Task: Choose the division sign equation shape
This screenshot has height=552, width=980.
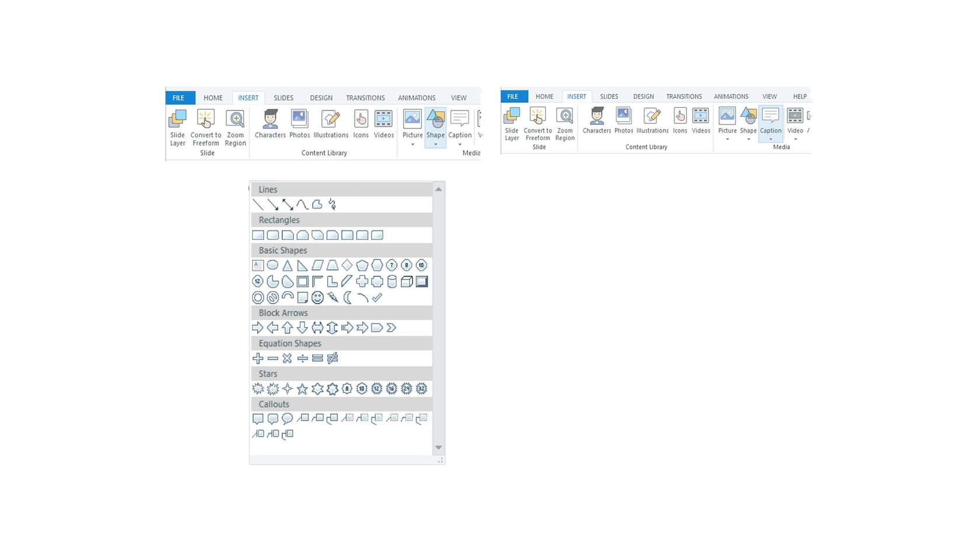Action: tap(302, 358)
